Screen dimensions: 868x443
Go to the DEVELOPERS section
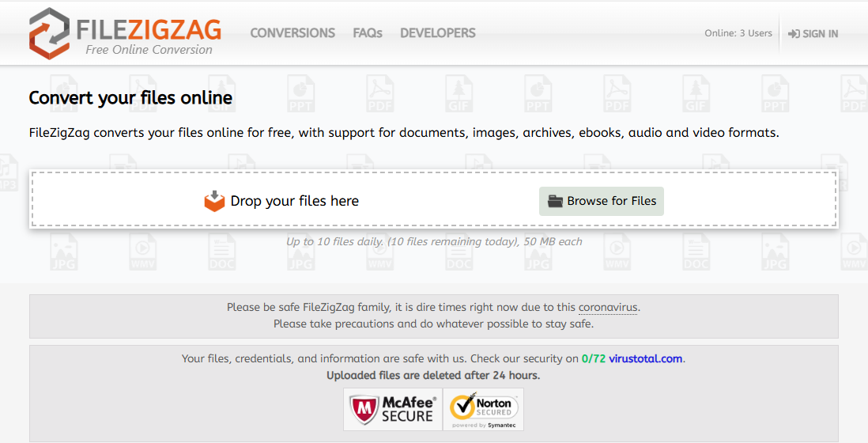(438, 33)
